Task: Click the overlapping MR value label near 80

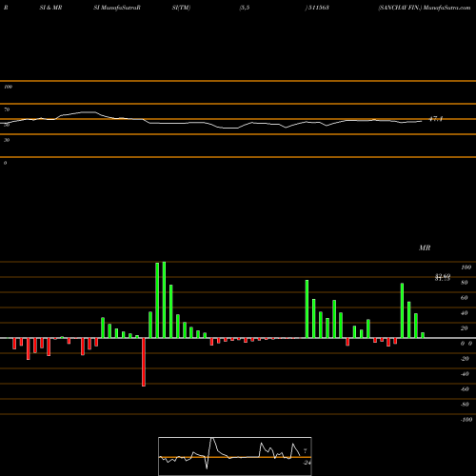Action: [443, 278]
